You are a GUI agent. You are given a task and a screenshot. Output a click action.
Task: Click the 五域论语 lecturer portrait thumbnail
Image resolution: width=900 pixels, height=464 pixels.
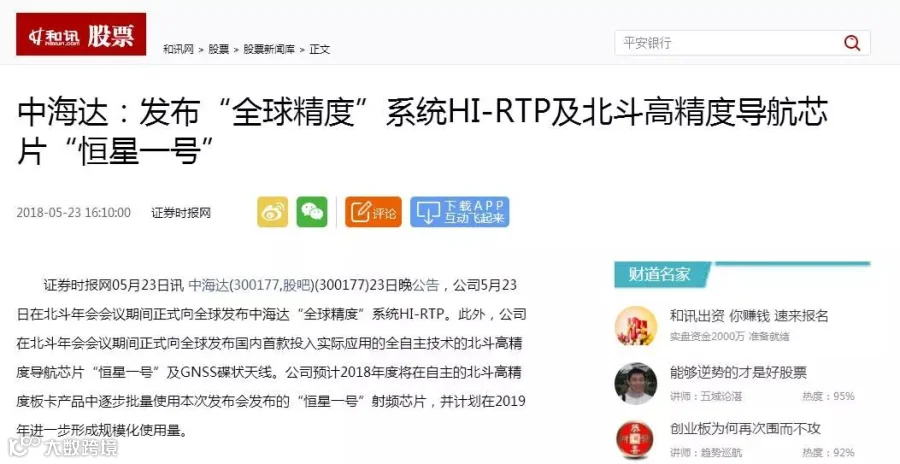[x=635, y=383]
